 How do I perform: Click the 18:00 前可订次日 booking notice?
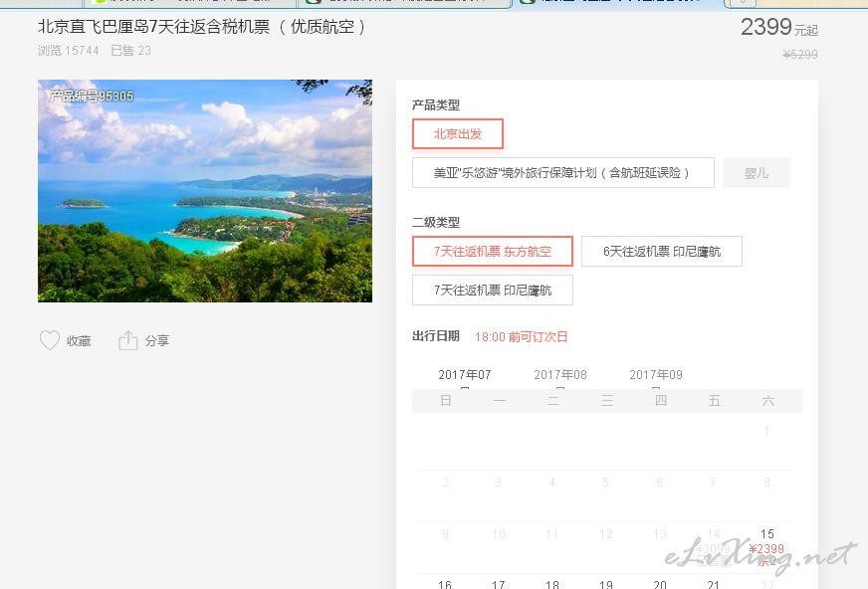(x=521, y=337)
